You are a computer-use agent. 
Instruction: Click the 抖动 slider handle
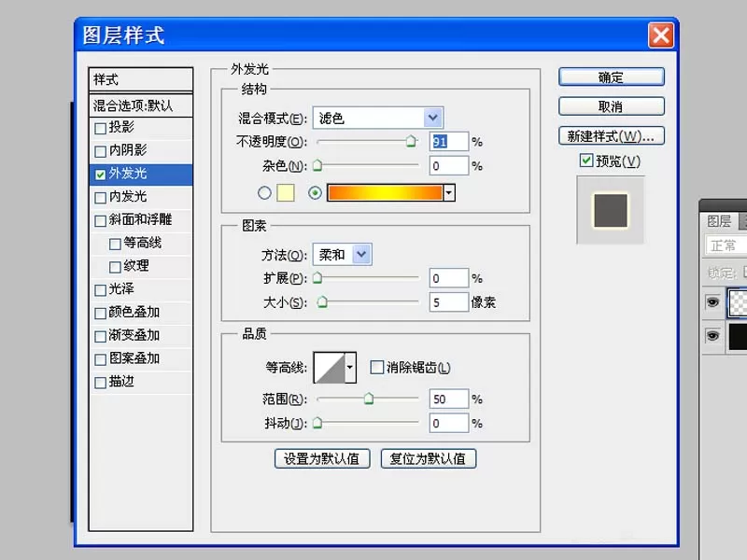pos(317,423)
